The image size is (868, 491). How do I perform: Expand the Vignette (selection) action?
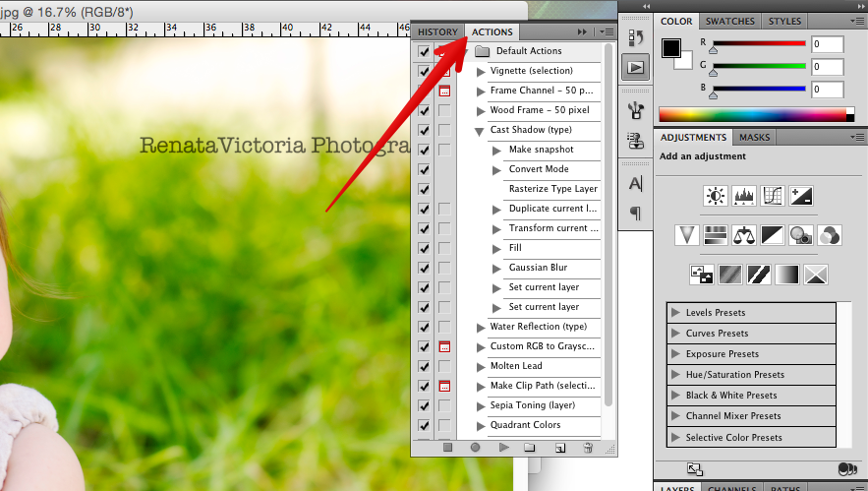pyautogui.click(x=481, y=72)
